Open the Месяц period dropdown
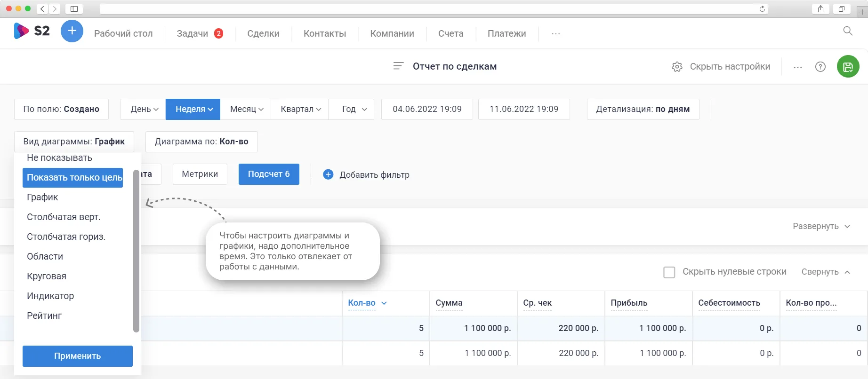 point(247,109)
